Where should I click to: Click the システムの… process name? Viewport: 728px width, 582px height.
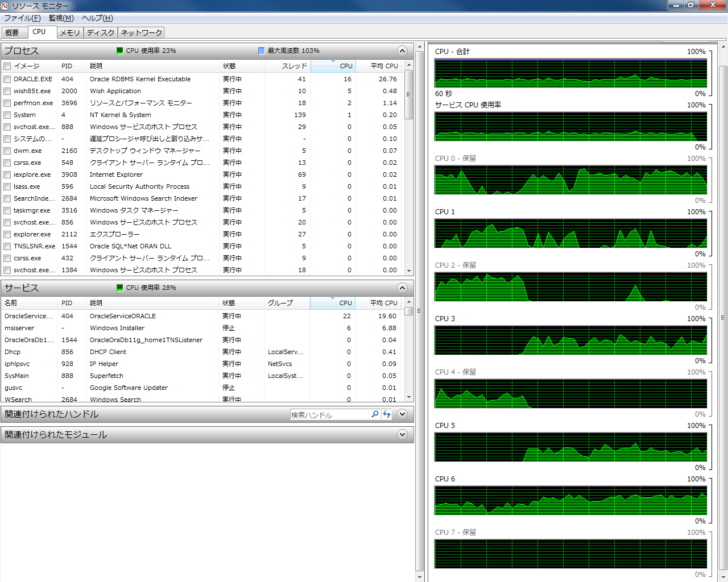pos(32,139)
